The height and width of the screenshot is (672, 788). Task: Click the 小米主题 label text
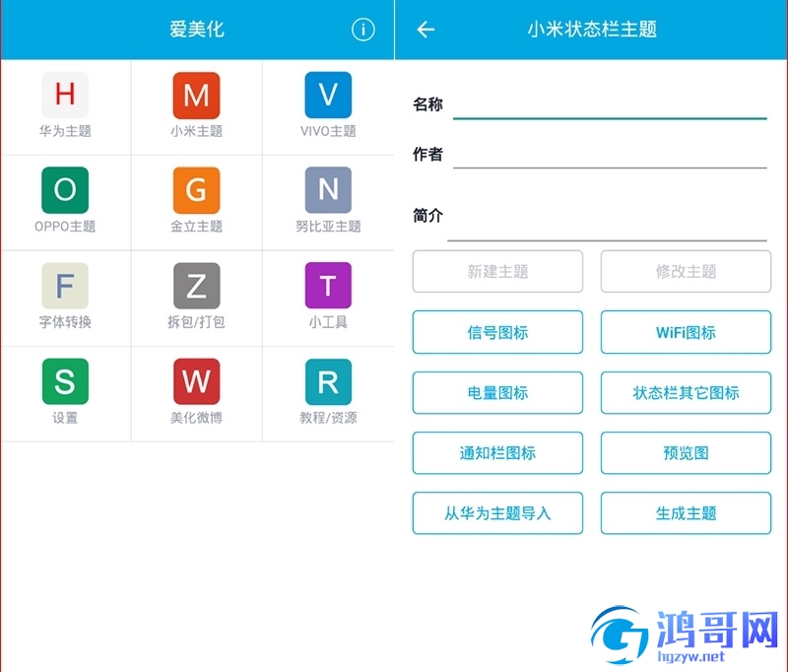coord(196,131)
